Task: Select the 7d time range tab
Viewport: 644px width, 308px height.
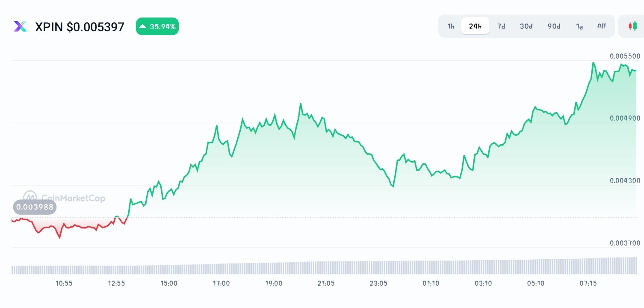Action: click(x=501, y=26)
